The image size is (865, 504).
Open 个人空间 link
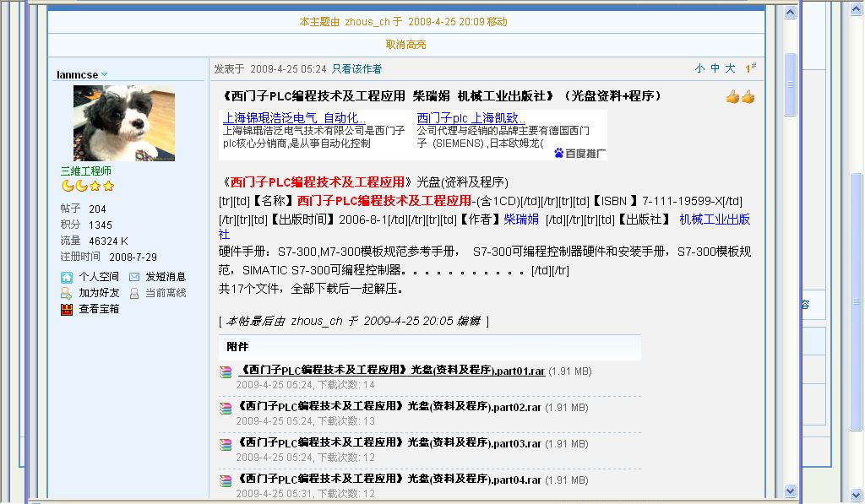point(99,277)
